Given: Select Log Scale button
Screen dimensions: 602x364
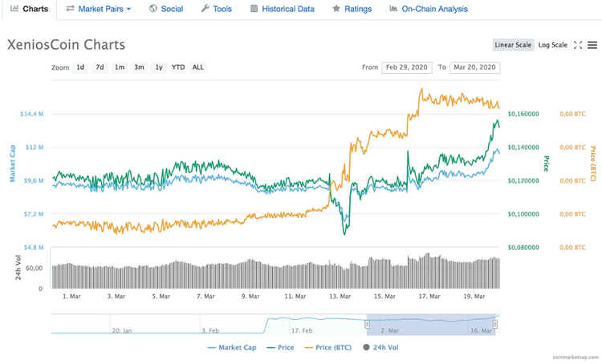Looking at the screenshot, I should [552, 46].
